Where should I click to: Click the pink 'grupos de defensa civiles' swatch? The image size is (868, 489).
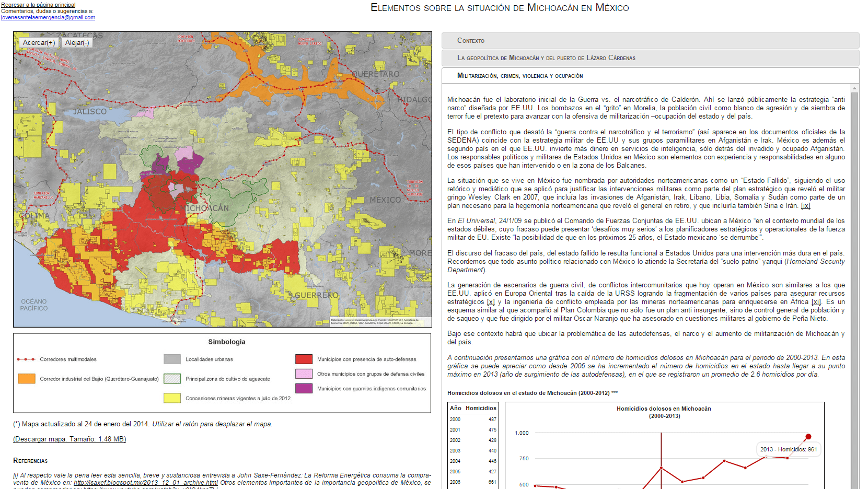[304, 374]
